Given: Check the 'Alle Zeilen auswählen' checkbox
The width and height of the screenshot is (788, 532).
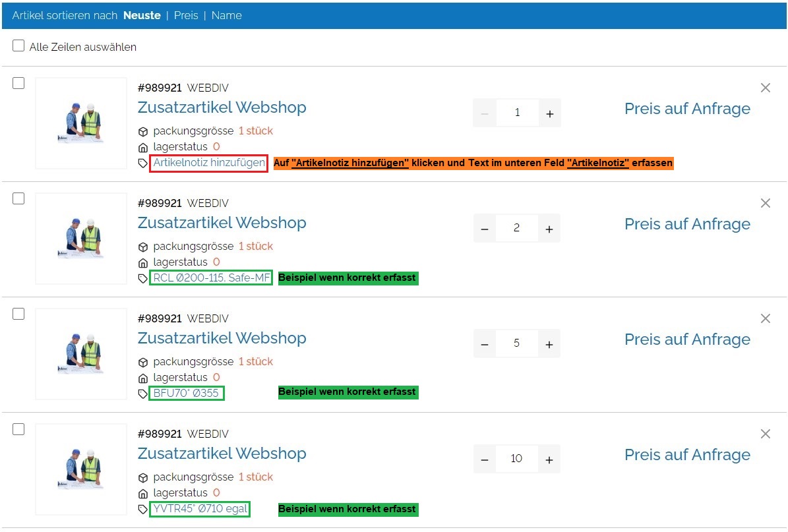Looking at the screenshot, I should [18, 46].
